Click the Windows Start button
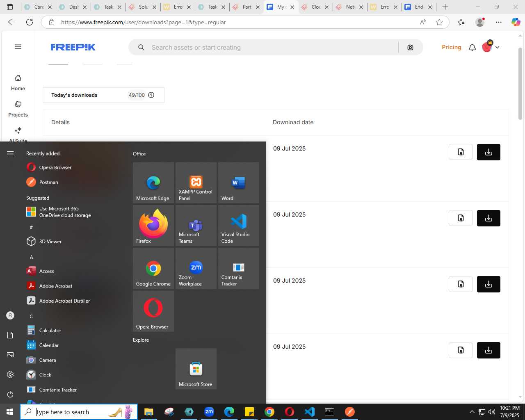525x420 pixels. click(10, 412)
